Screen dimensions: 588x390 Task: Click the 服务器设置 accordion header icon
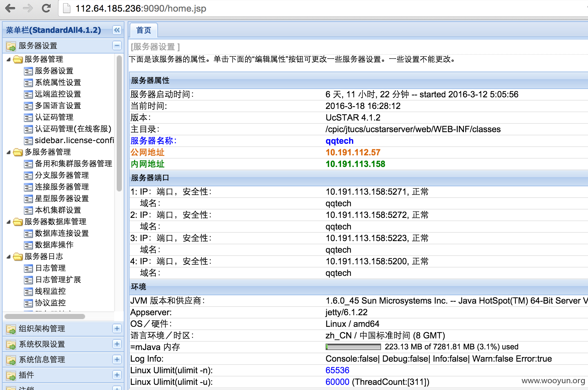[x=11, y=46]
